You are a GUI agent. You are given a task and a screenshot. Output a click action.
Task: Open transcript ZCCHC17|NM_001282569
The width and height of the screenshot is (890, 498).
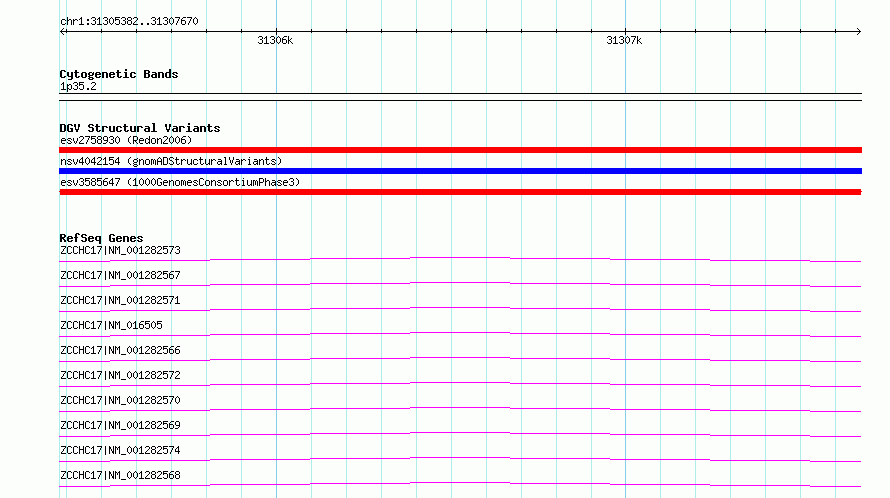pos(120,425)
